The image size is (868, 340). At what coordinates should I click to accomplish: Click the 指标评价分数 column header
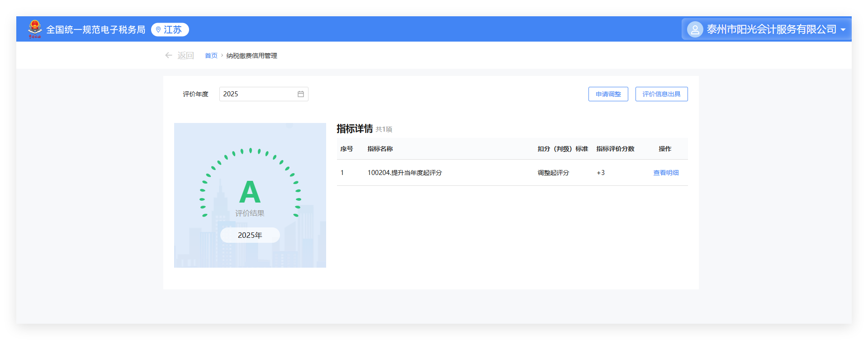(x=615, y=149)
